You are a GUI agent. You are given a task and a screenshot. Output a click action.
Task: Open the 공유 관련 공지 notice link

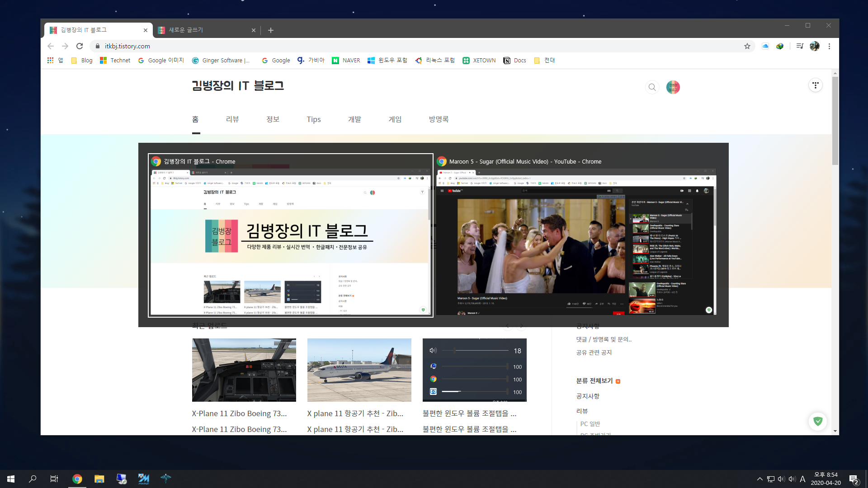(594, 352)
